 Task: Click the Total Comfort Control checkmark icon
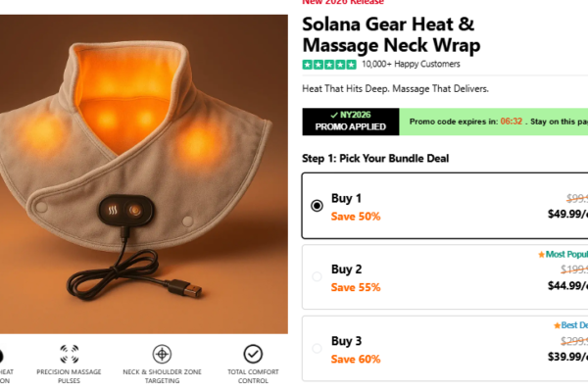coord(253,353)
